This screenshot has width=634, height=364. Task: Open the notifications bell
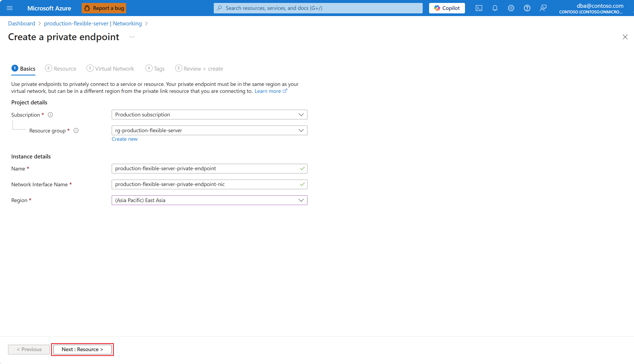coord(495,8)
